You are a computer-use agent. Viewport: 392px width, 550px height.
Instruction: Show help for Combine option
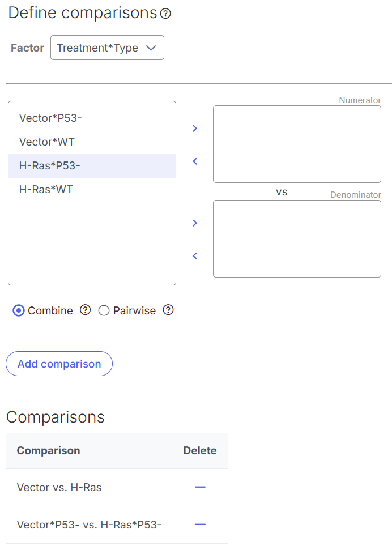click(x=86, y=310)
